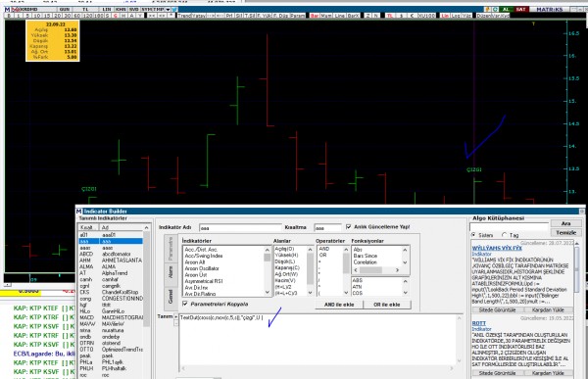Screen dimensions: 588x379
Task: Click down arrow of İndikatörler list scrollbar
Action: click(268, 292)
